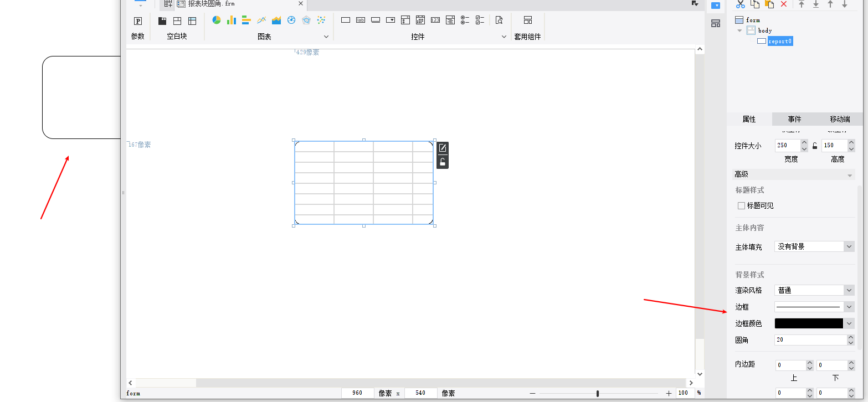
Task: Click the zoom out minus button
Action: [532, 393]
